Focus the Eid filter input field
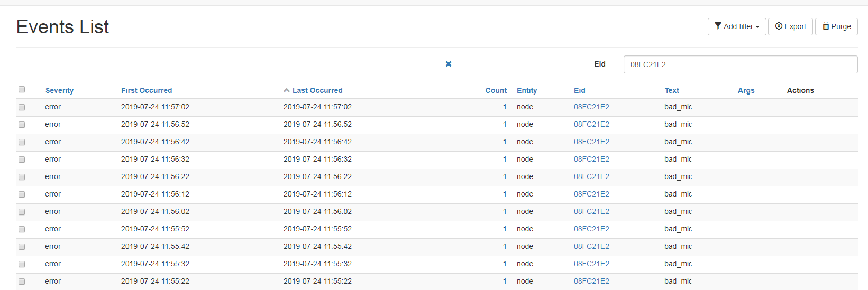The width and height of the screenshot is (868, 290). [741, 64]
